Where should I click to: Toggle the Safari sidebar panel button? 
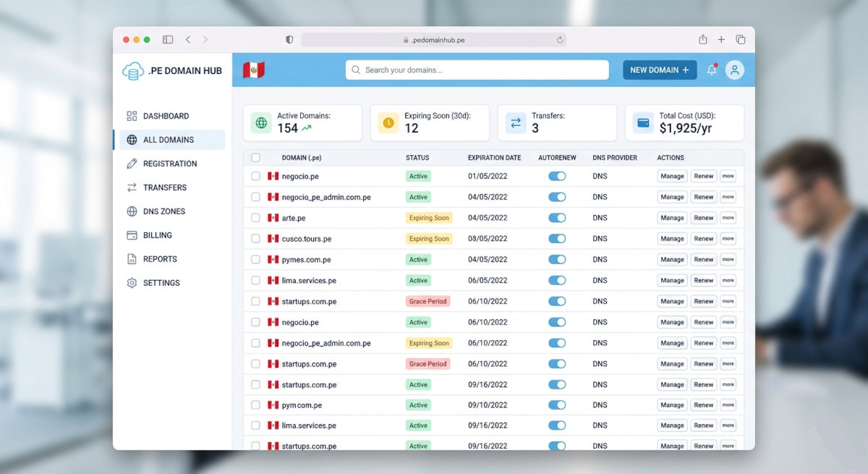[168, 40]
